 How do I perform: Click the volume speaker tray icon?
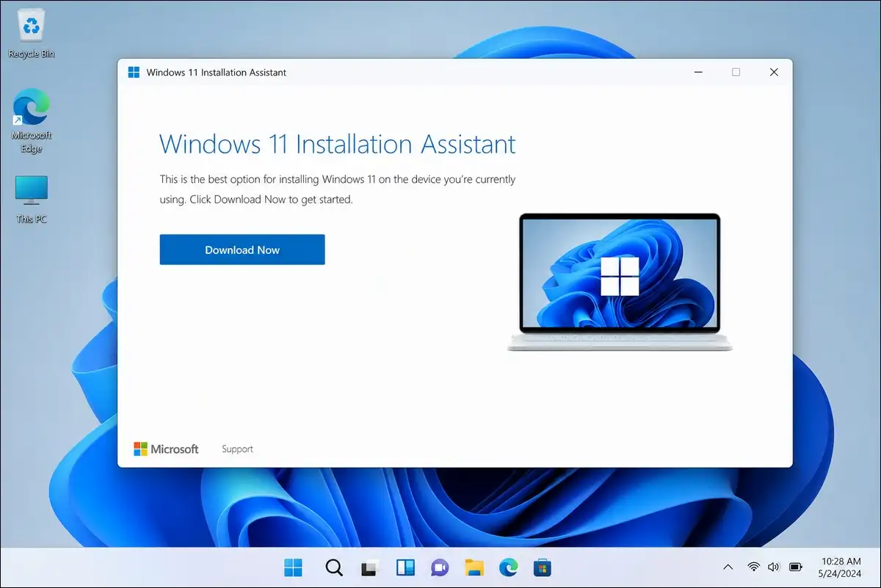pyautogui.click(x=773, y=567)
